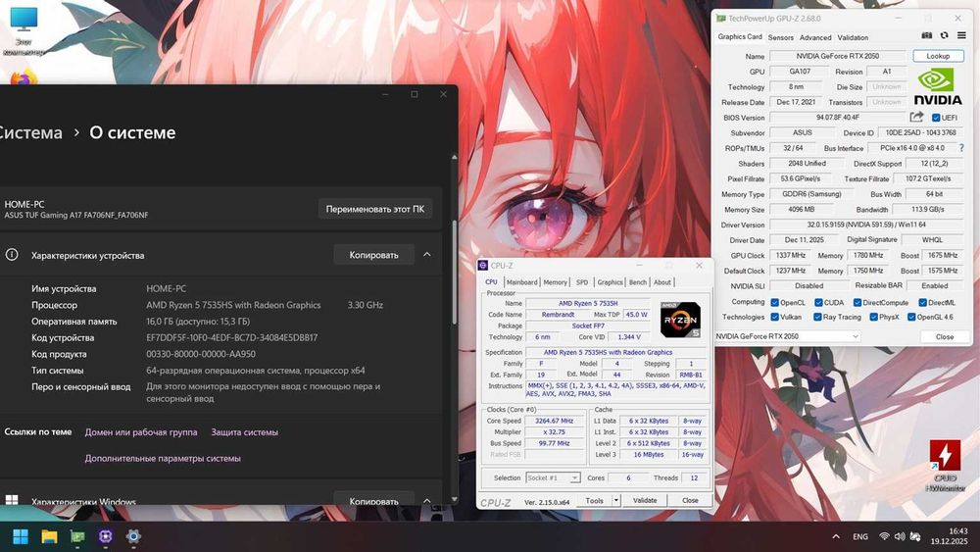Toggle the PhysX checkbox
980x552 pixels.
873,317
